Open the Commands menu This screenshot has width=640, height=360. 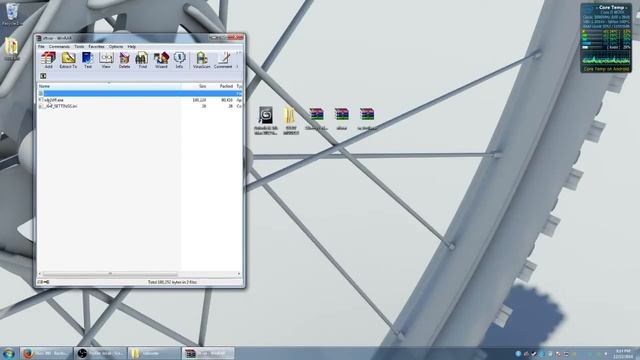(59, 47)
